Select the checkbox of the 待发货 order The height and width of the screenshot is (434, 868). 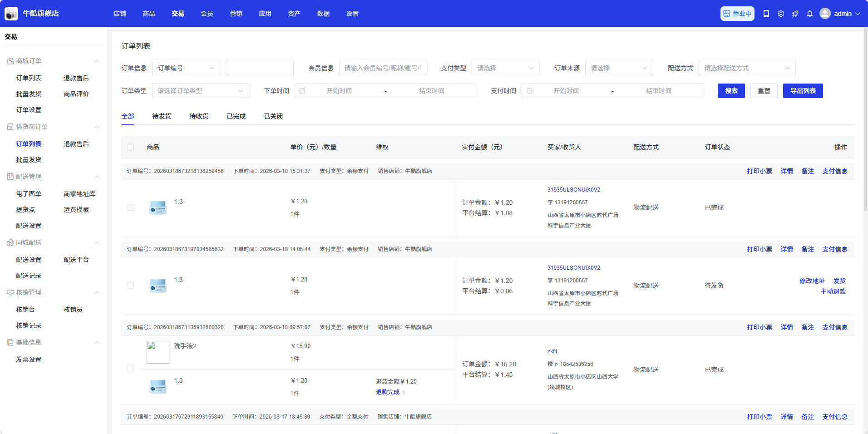tap(131, 286)
